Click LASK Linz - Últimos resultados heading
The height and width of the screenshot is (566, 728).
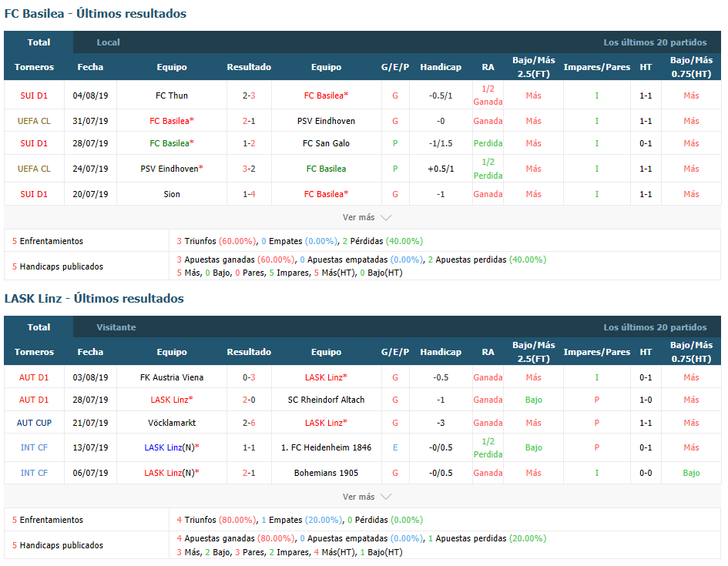pyautogui.click(x=94, y=298)
